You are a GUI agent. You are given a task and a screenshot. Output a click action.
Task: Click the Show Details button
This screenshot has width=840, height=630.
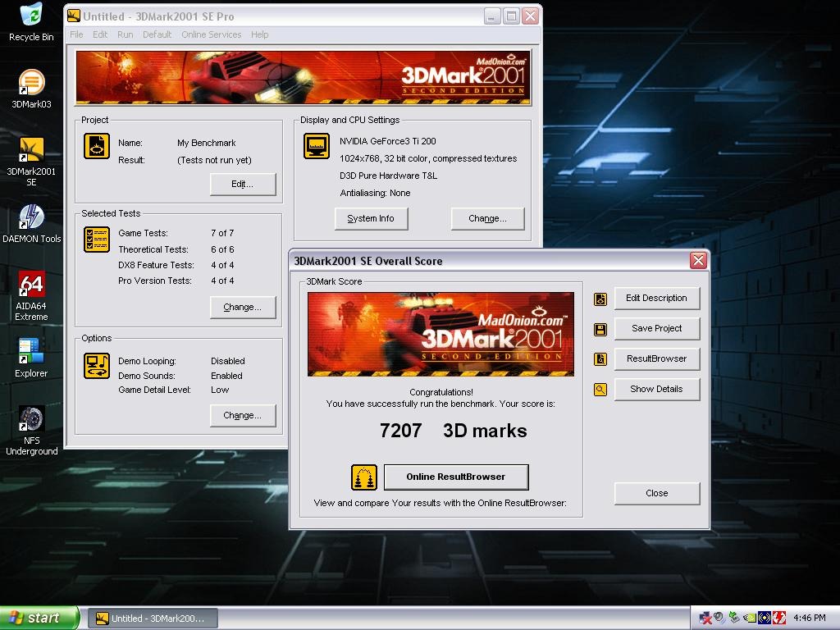(x=657, y=389)
